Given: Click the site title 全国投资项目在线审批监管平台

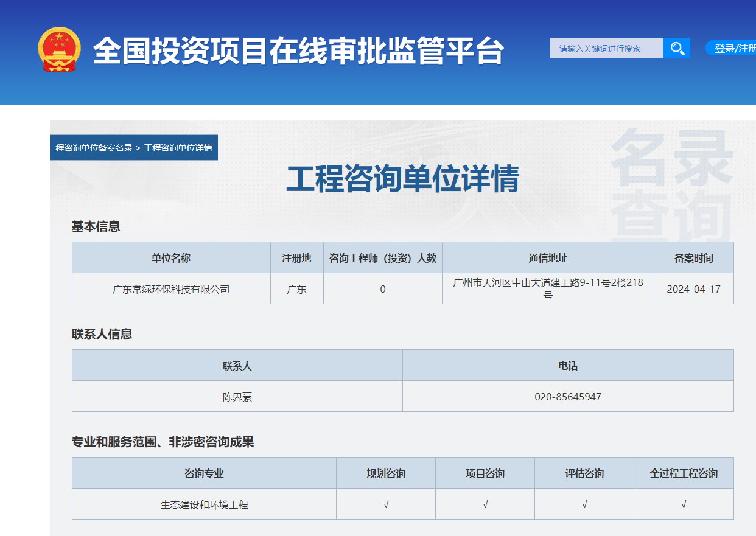Looking at the screenshot, I should click(x=298, y=51).
